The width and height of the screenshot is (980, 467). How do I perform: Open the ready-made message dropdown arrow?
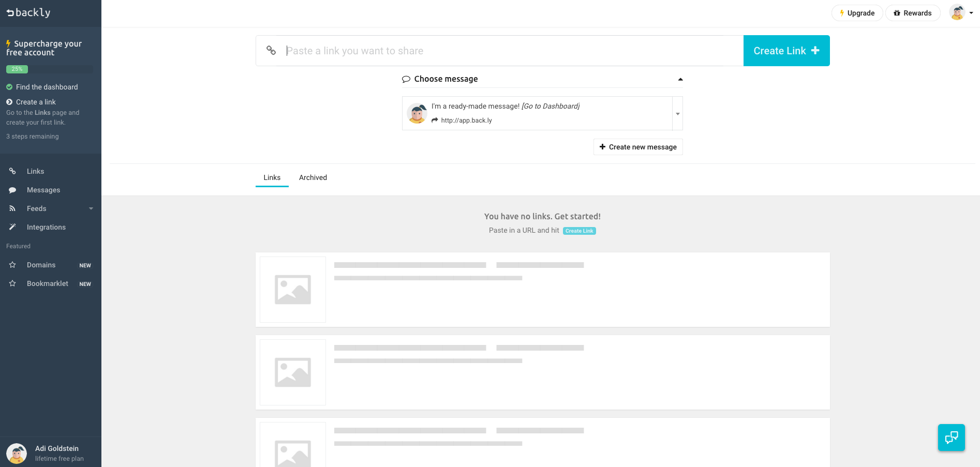point(677,113)
